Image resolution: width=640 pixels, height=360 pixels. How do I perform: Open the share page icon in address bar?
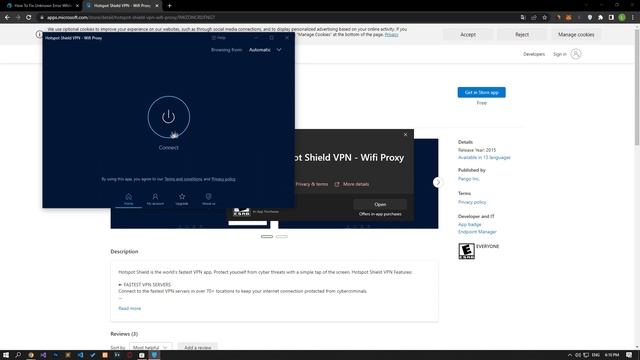[534, 18]
